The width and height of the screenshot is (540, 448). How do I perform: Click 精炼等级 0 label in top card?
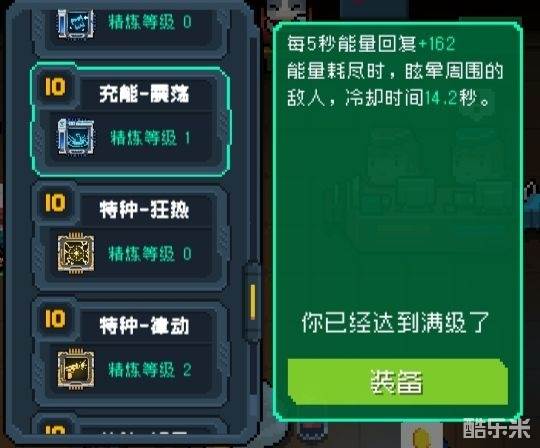(x=150, y=22)
